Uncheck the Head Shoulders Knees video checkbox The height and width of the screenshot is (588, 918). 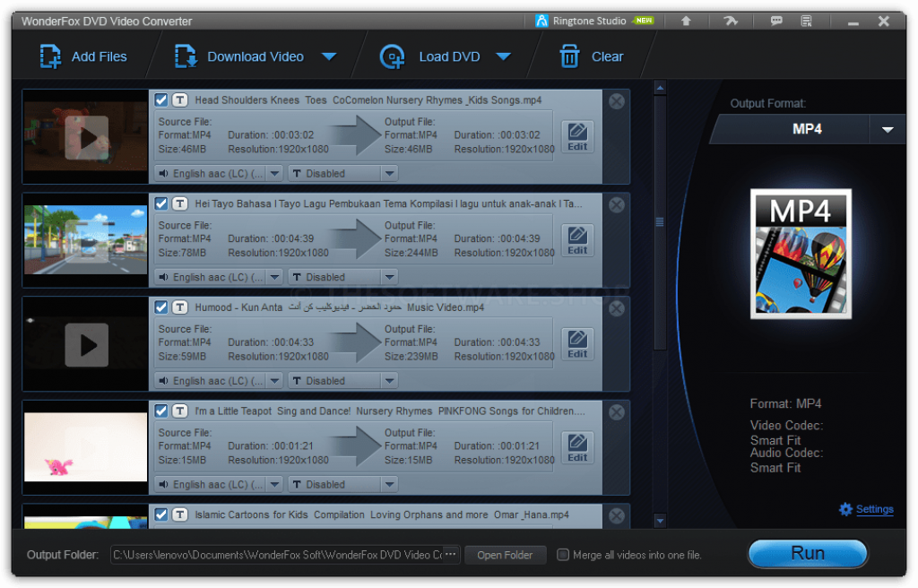tap(161, 100)
